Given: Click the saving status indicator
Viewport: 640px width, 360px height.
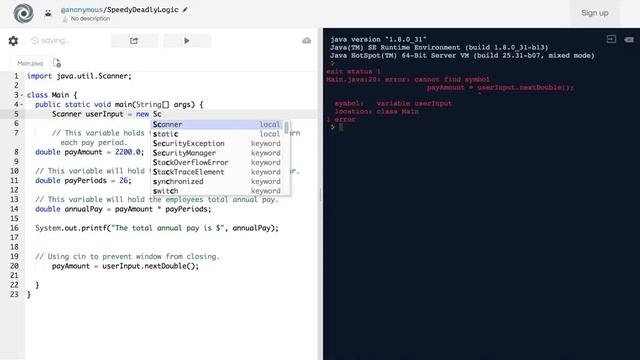Looking at the screenshot, I should coord(50,41).
